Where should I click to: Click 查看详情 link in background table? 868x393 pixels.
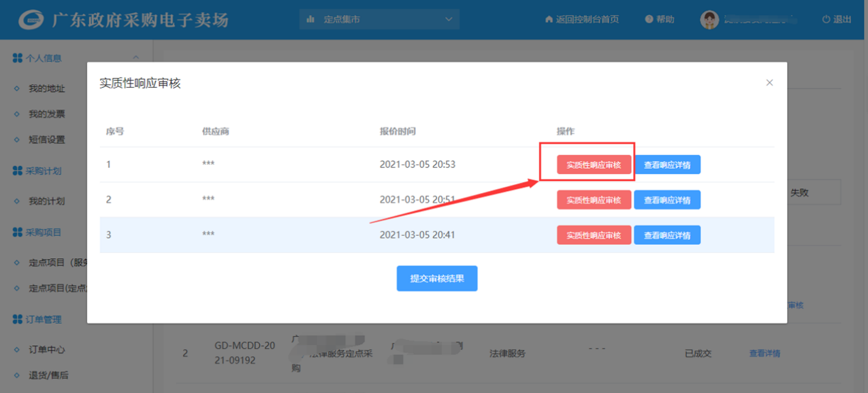[765, 354]
